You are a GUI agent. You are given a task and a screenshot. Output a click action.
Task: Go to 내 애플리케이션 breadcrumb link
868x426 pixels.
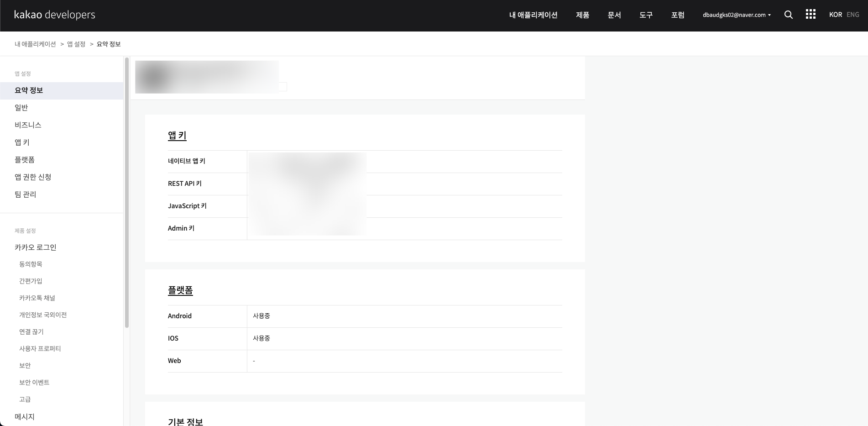tap(35, 44)
